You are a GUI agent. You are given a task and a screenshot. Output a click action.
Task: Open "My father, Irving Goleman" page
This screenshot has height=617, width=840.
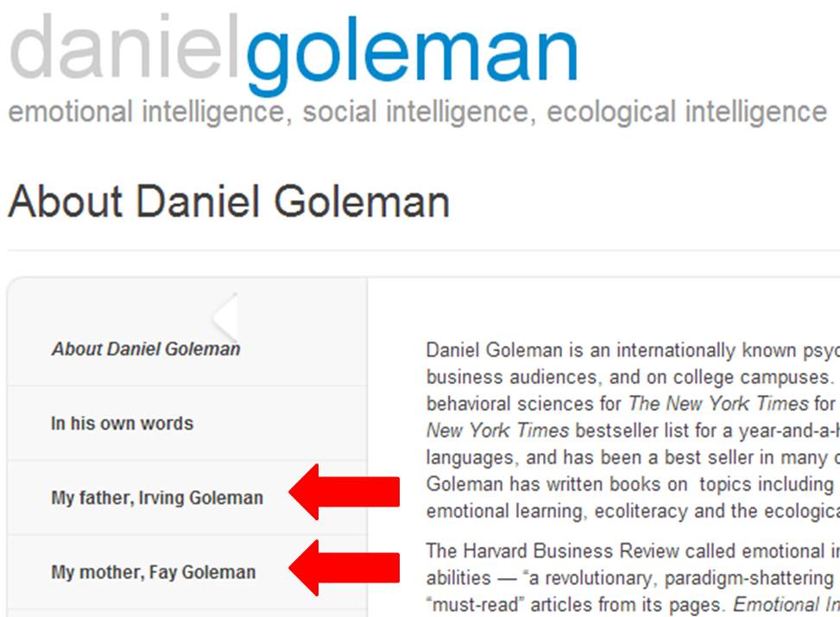point(157,498)
